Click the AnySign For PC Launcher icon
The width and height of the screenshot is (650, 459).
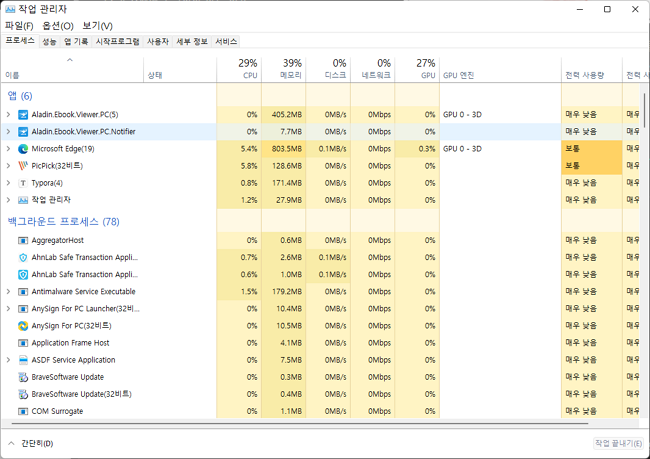click(x=23, y=309)
